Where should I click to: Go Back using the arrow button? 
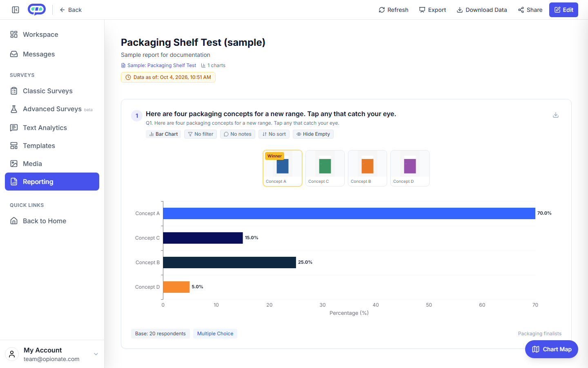[x=71, y=10]
